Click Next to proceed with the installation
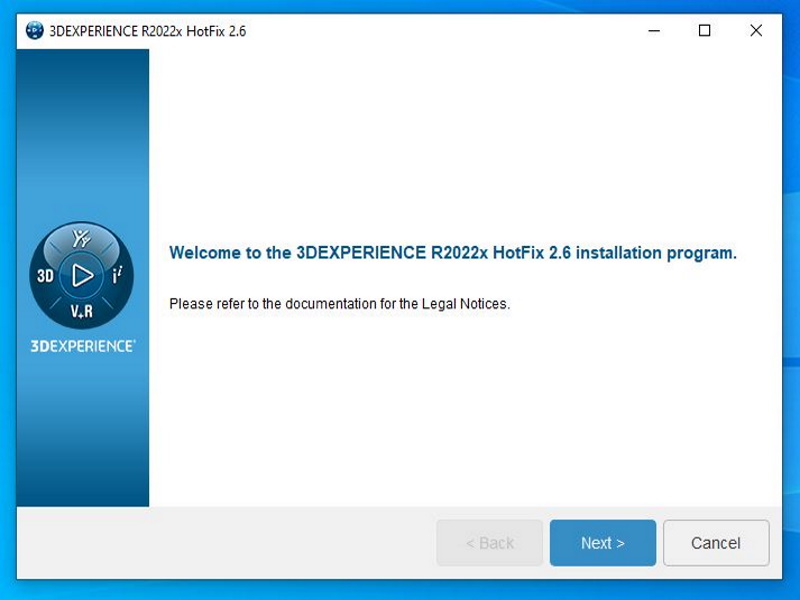This screenshot has height=600, width=800. [x=602, y=543]
